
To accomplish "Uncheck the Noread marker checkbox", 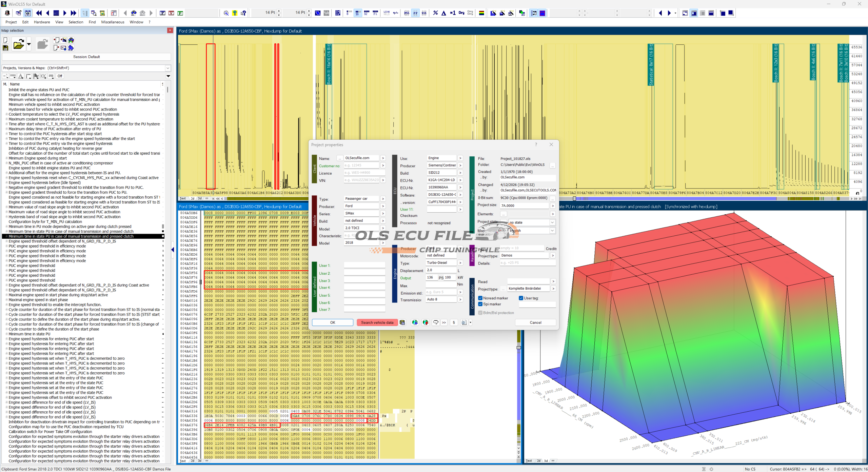I will point(480,298).
